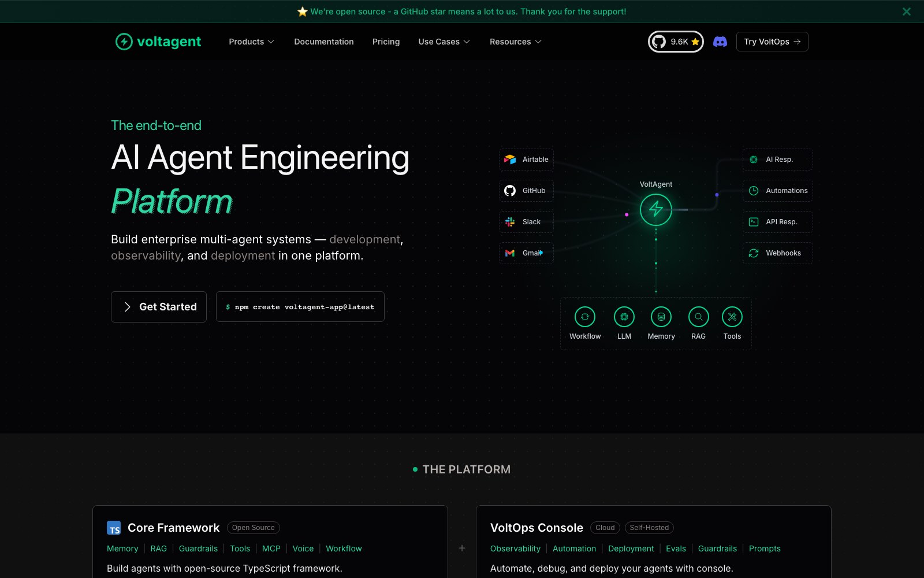The height and width of the screenshot is (578, 924).
Task: Click the 9.6K GitHub stars button
Action: 676,42
